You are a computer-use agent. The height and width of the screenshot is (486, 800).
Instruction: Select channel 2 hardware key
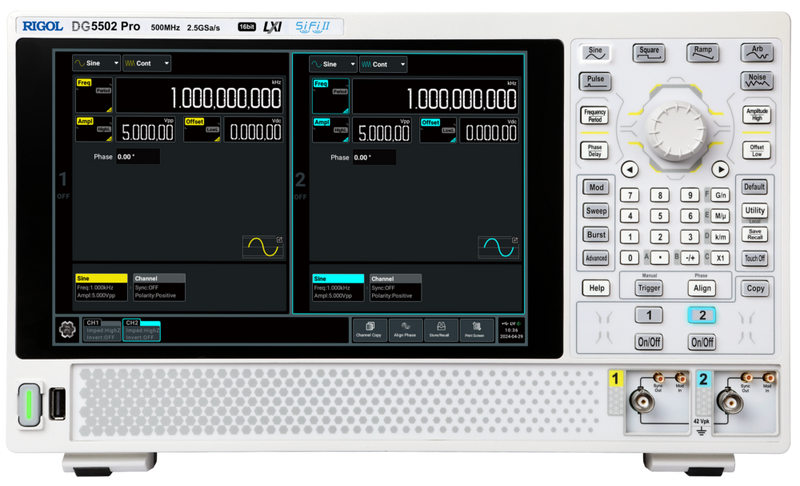pyautogui.click(x=702, y=315)
